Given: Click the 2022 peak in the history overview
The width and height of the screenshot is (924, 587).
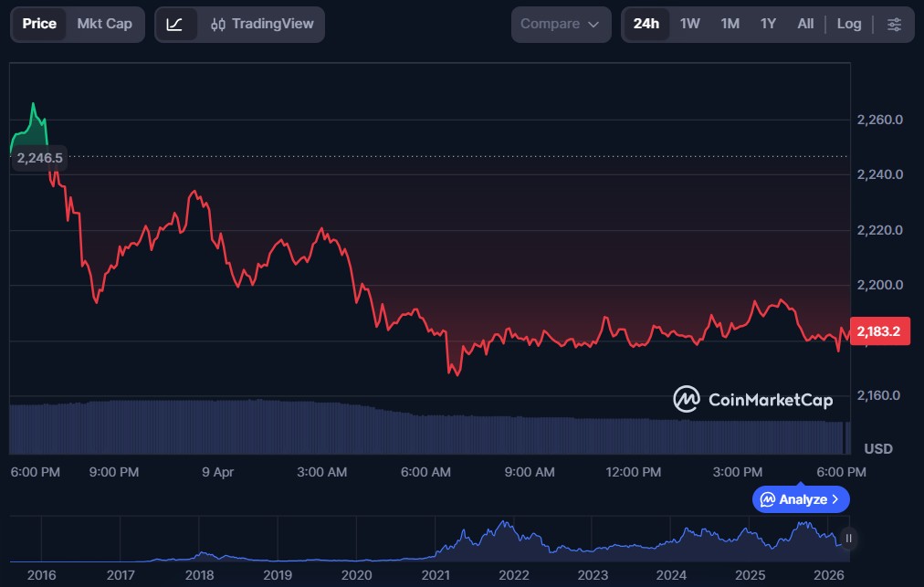Looking at the screenshot, I should tap(503, 527).
